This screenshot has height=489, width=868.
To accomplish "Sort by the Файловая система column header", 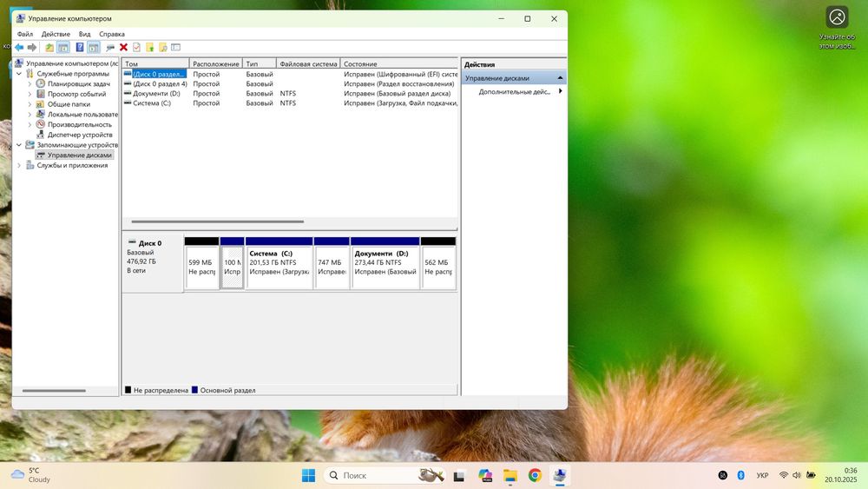I will point(308,64).
